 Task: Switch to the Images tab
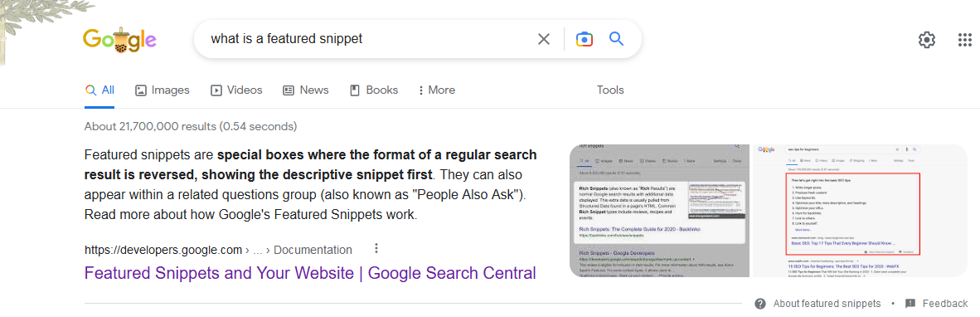[x=163, y=90]
